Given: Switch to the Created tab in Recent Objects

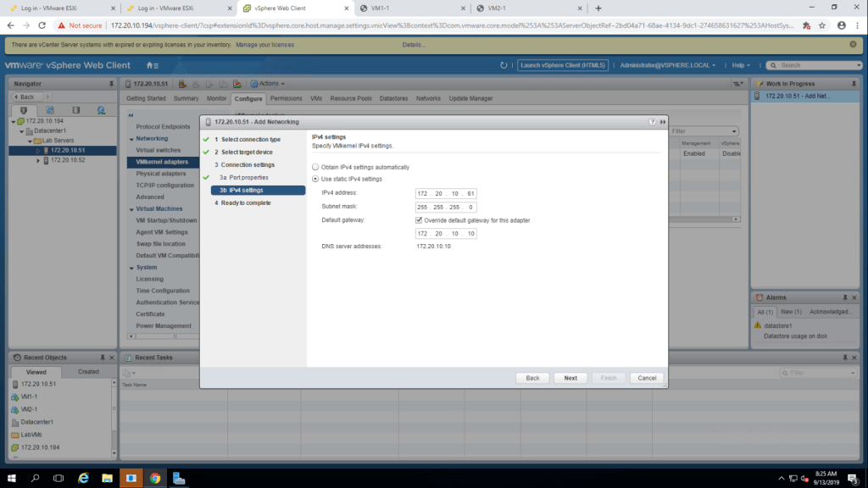Looking at the screenshot, I should [x=88, y=372].
